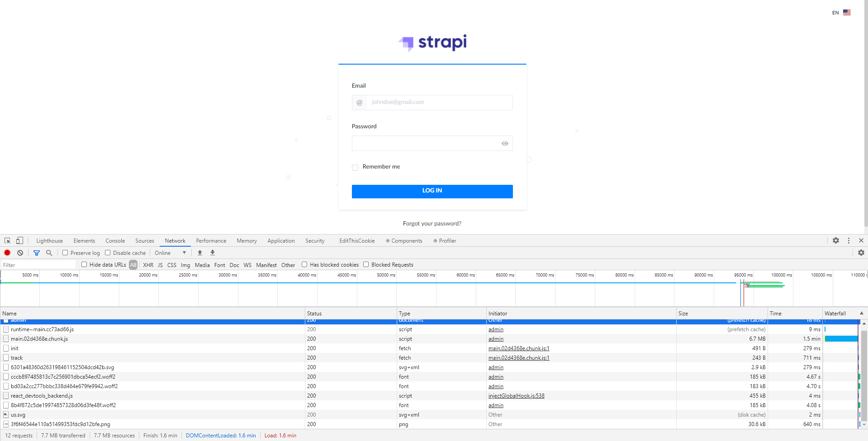Image resolution: width=868 pixels, height=441 pixels.
Task: Show password with eye icon
Action: pyautogui.click(x=505, y=144)
